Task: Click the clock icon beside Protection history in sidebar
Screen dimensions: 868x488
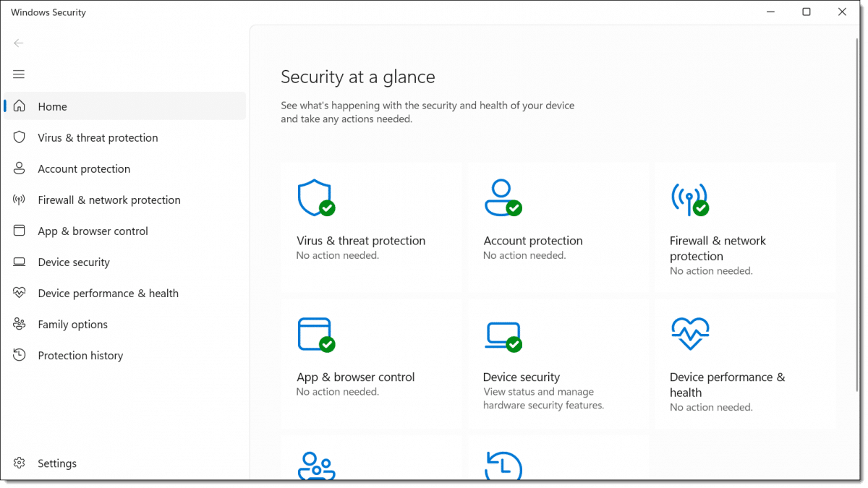Action: click(x=20, y=355)
